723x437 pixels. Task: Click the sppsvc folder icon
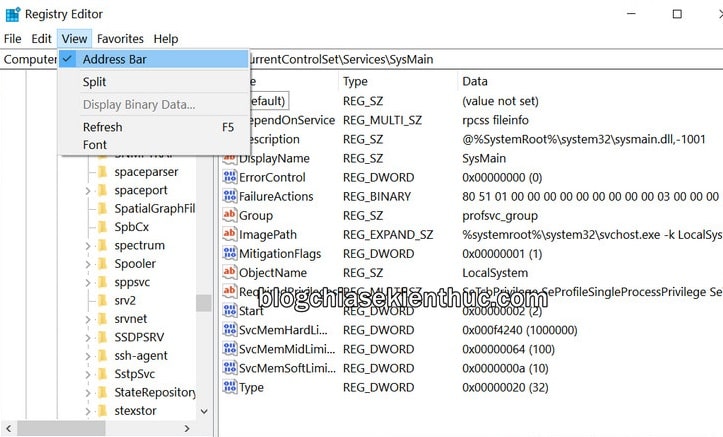tap(103, 282)
